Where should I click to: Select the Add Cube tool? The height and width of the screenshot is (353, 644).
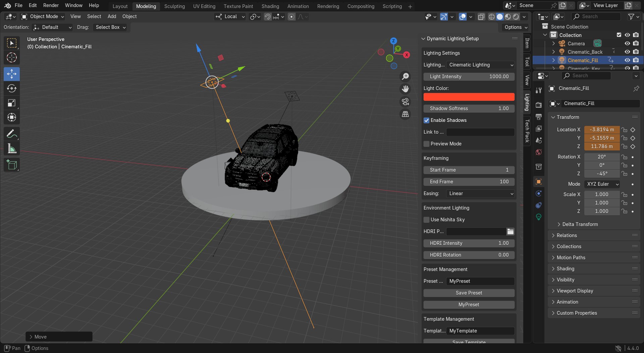[12, 165]
